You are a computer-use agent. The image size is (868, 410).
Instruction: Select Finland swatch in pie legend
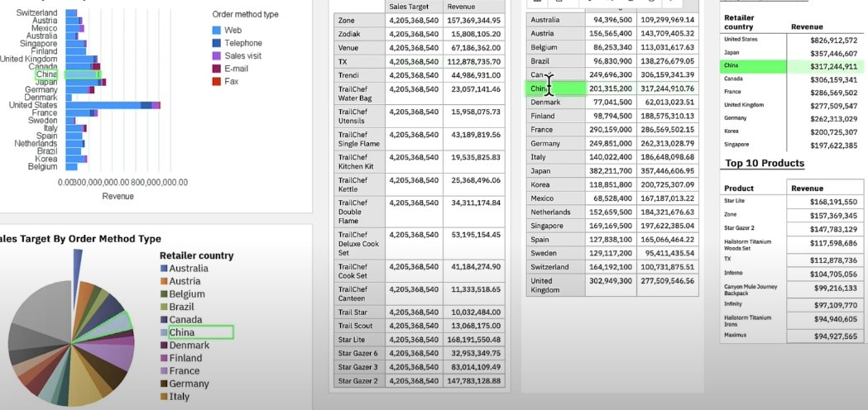point(163,358)
